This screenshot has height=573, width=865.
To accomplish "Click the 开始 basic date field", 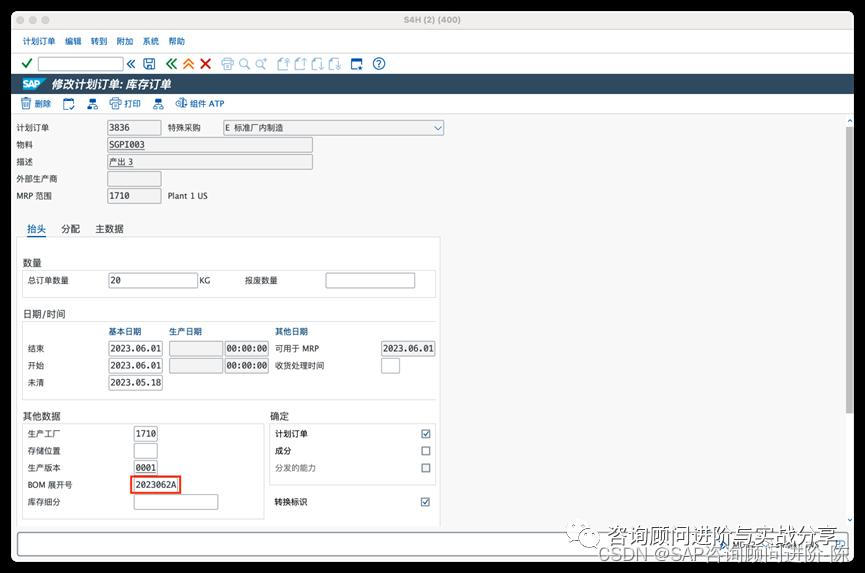I will point(135,366).
